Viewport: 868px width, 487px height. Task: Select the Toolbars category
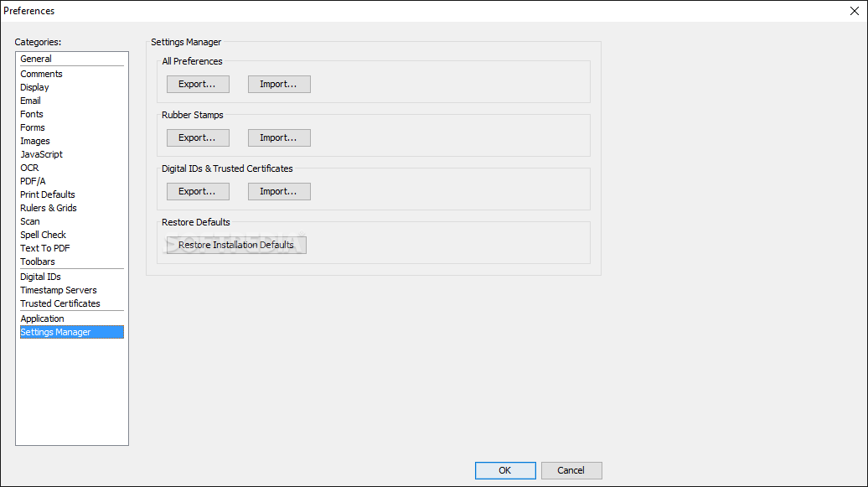click(x=72, y=262)
